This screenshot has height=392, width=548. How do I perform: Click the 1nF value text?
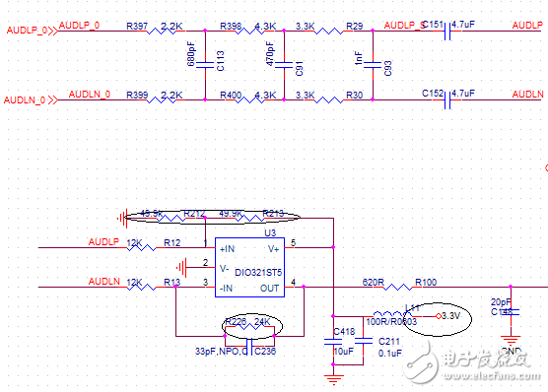tap(358, 58)
